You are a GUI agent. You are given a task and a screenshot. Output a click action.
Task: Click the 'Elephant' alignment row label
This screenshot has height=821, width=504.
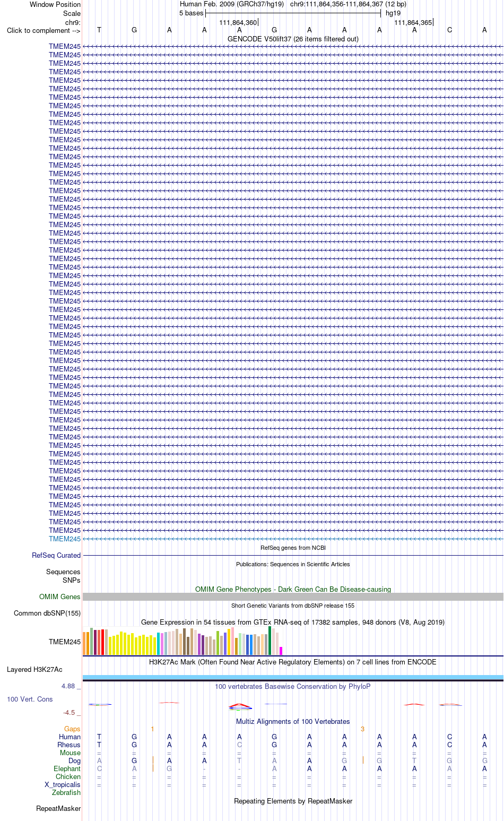click(x=67, y=768)
